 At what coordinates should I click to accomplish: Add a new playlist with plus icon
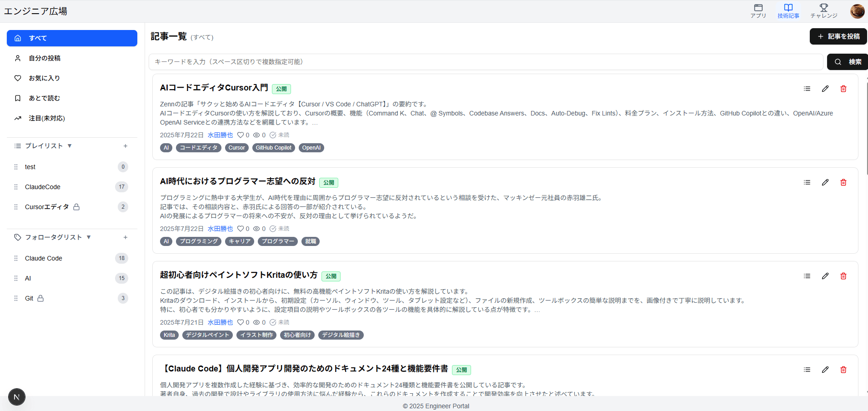click(125, 146)
